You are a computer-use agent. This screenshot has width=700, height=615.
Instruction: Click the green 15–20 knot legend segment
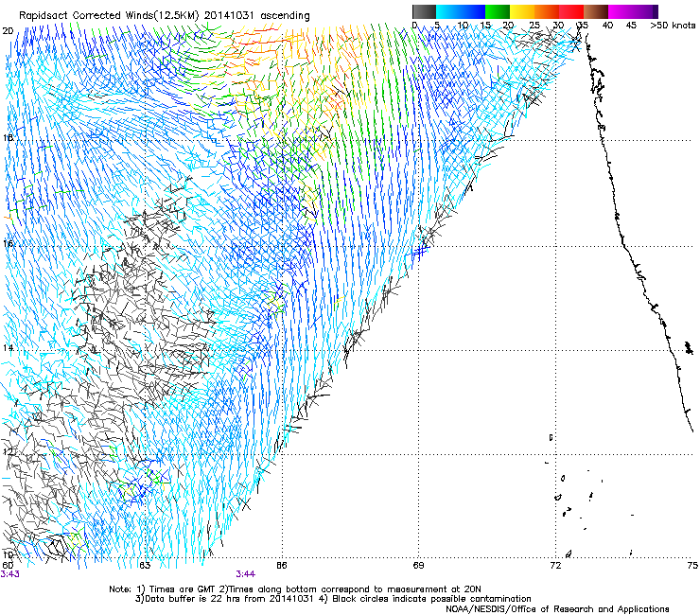coord(498,11)
